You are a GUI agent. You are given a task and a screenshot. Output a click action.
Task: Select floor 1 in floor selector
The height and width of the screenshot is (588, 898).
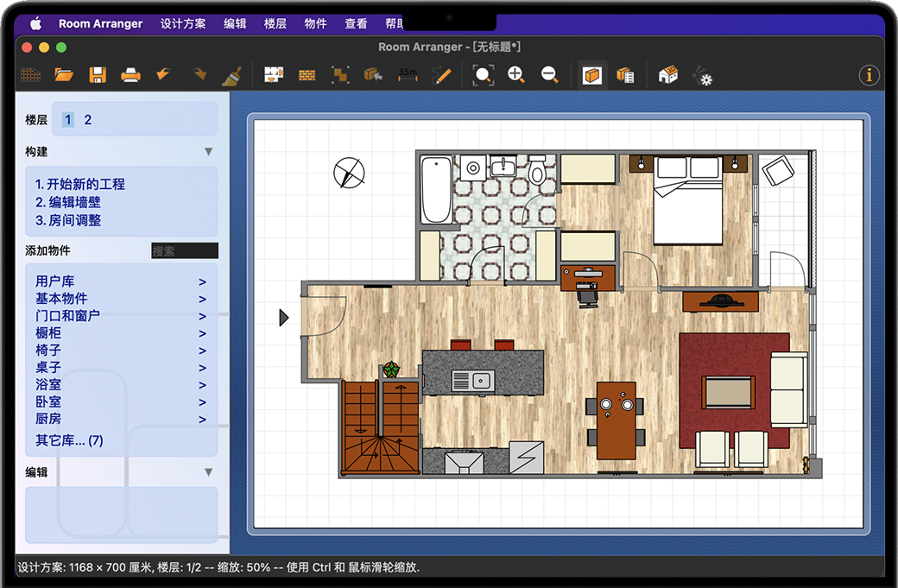point(68,120)
